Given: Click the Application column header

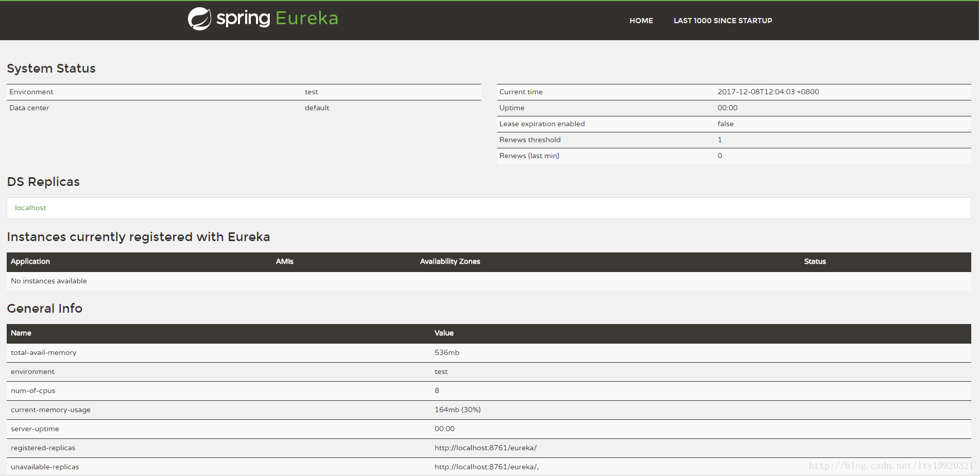Looking at the screenshot, I should [x=30, y=262].
